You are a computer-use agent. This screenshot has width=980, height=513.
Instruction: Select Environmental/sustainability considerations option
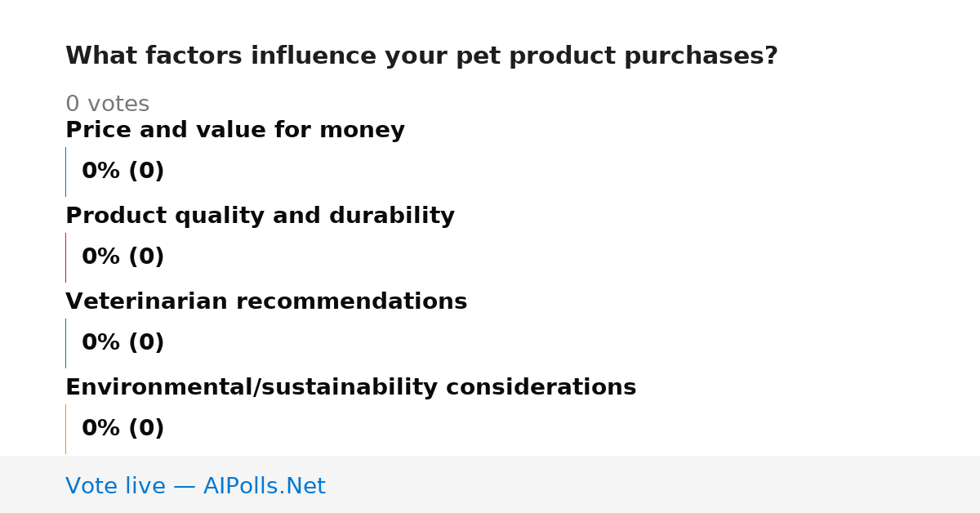[350, 387]
